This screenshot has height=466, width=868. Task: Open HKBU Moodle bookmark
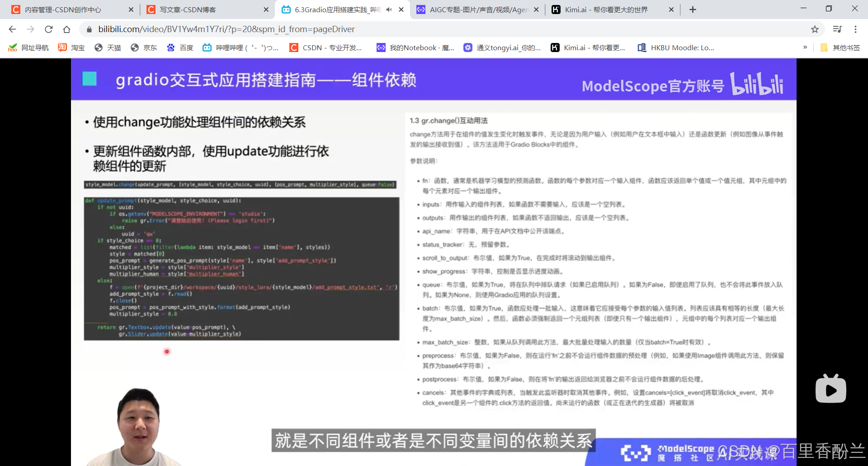point(676,48)
